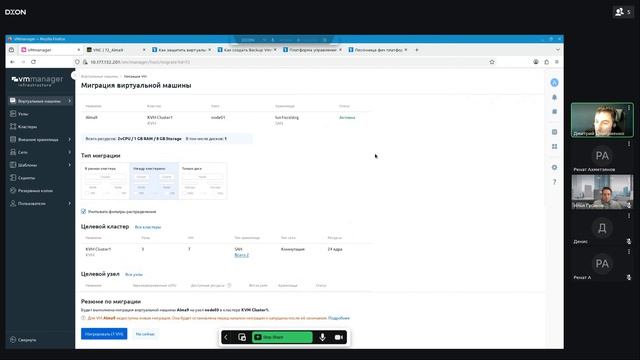Image resolution: width=640 pixels, height=360 pixels.
Task: Select 'Между кластерами' migration type
Action: click(154, 181)
